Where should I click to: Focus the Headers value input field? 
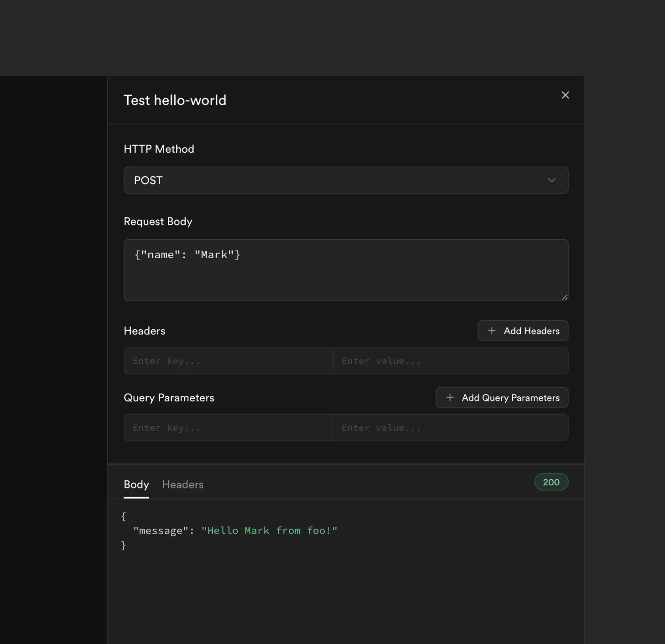pos(451,361)
